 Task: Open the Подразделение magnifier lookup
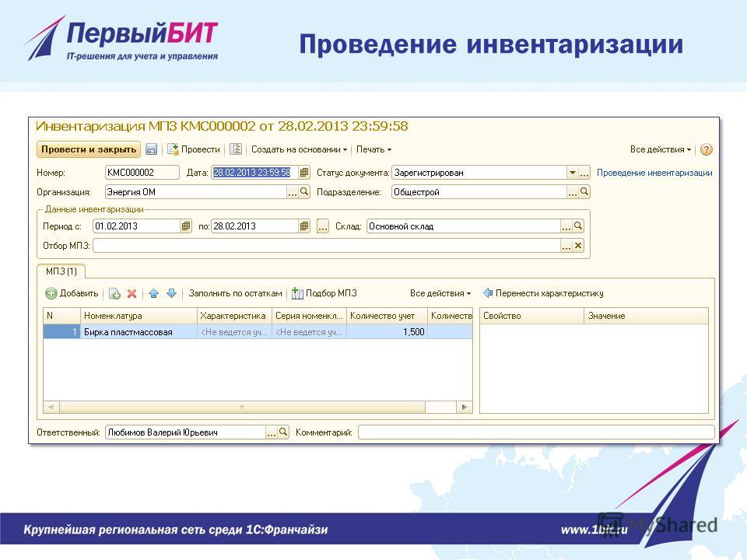point(584,192)
